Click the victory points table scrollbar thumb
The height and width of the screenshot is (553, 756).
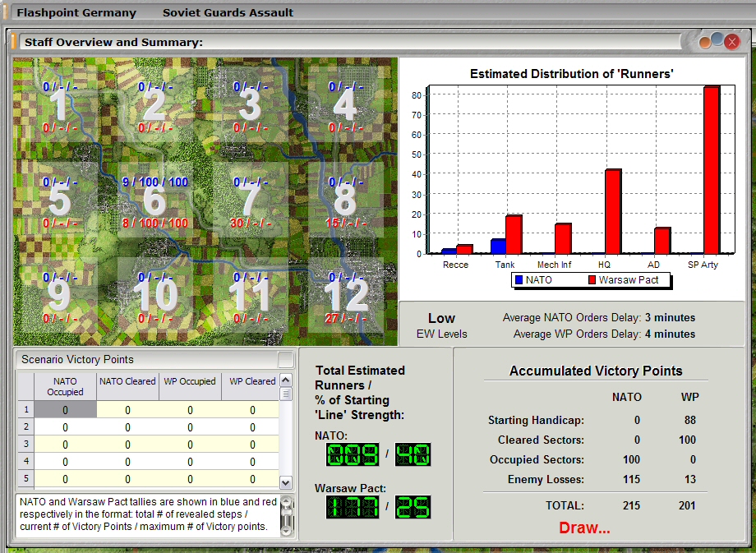pyautogui.click(x=285, y=394)
